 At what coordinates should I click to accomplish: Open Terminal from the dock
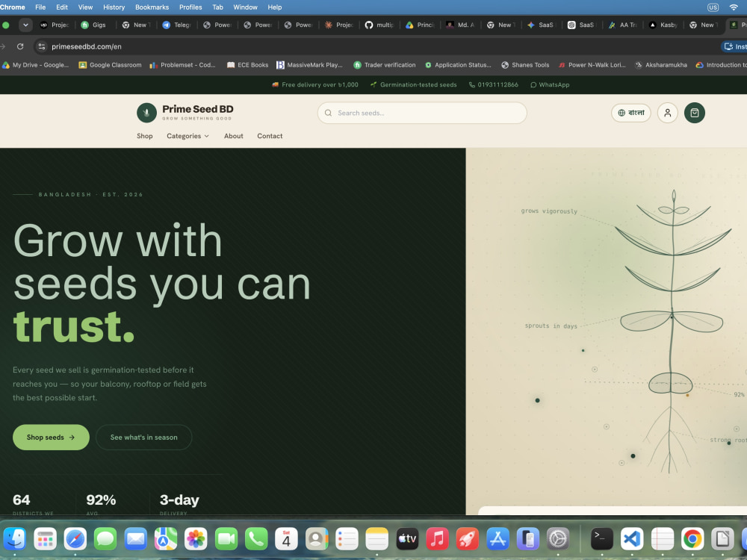click(601, 539)
